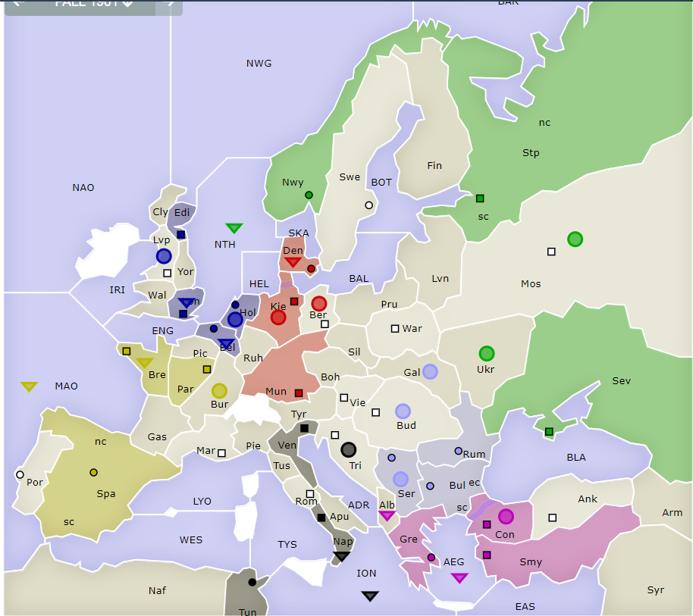Click the Mun red supply center square
Viewport: 693px width, 616px height.
pos(299,393)
